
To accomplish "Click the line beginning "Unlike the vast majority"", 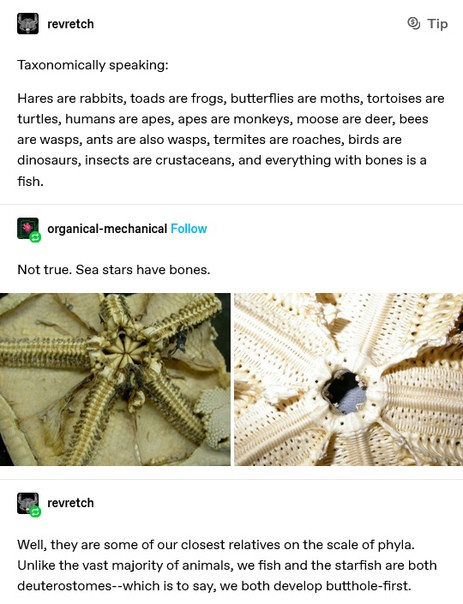I will pos(227,565).
